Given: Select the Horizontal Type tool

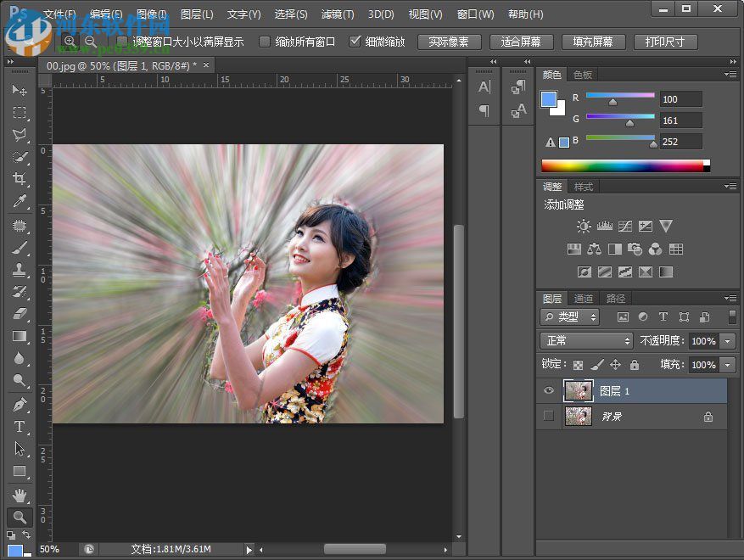Looking at the screenshot, I should click(19, 427).
